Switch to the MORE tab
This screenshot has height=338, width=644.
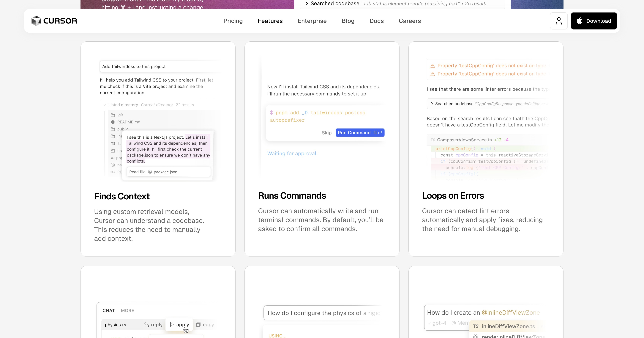click(x=127, y=310)
